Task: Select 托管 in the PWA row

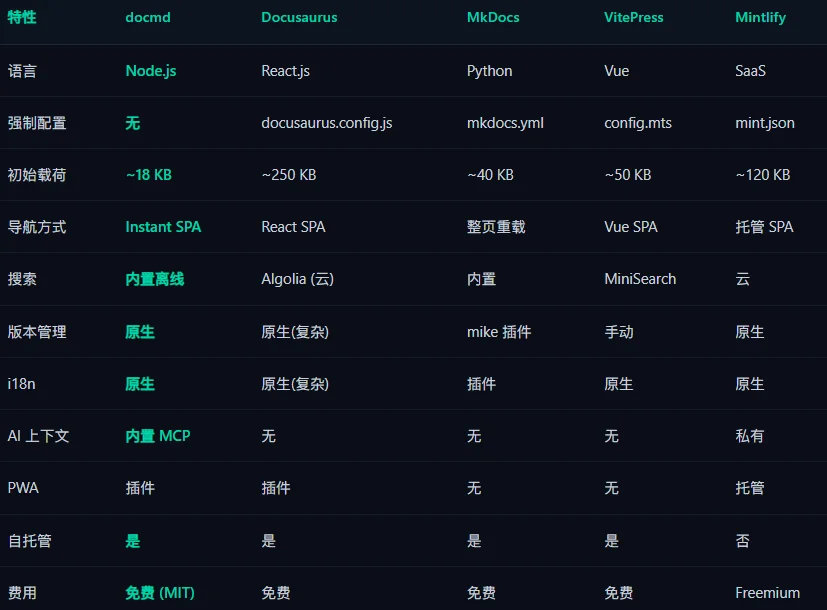Action: pyautogui.click(x=749, y=488)
